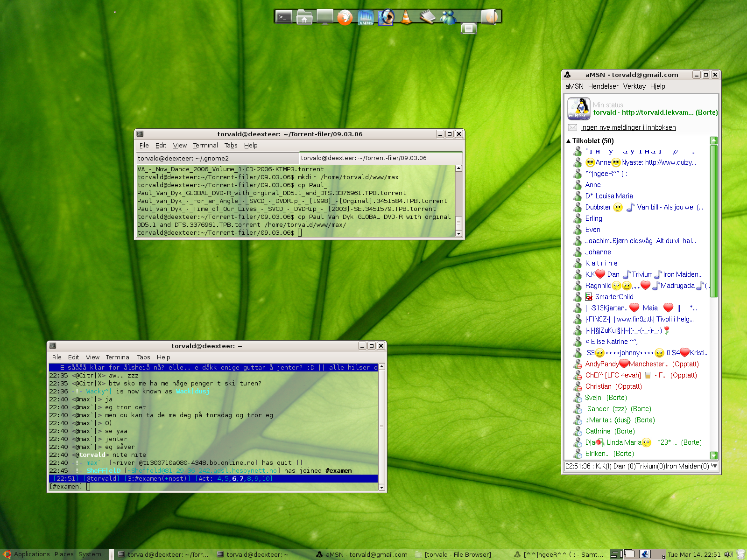Switch to the ~/.gnome2 terminal tab
The height and width of the screenshot is (560, 747).
pos(217,158)
